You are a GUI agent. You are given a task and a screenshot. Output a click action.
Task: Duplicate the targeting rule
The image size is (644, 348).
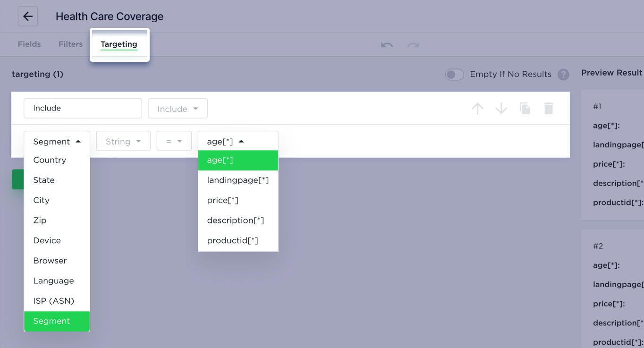pyautogui.click(x=525, y=109)
